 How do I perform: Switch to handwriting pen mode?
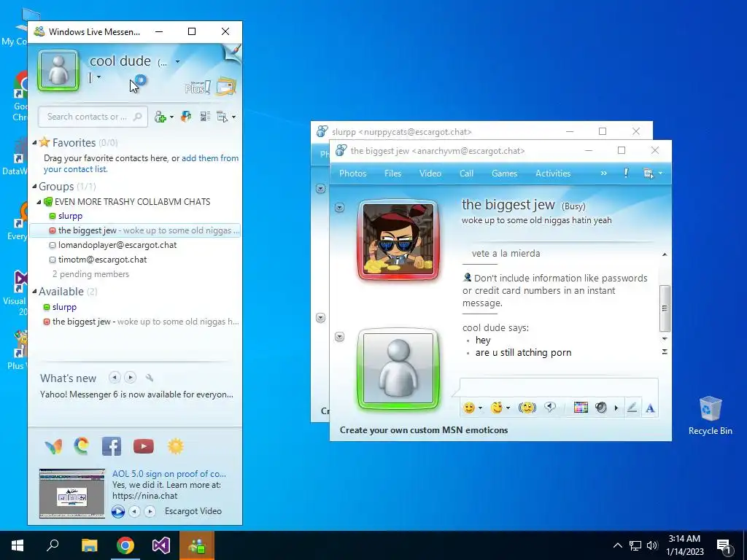(632, 408)
